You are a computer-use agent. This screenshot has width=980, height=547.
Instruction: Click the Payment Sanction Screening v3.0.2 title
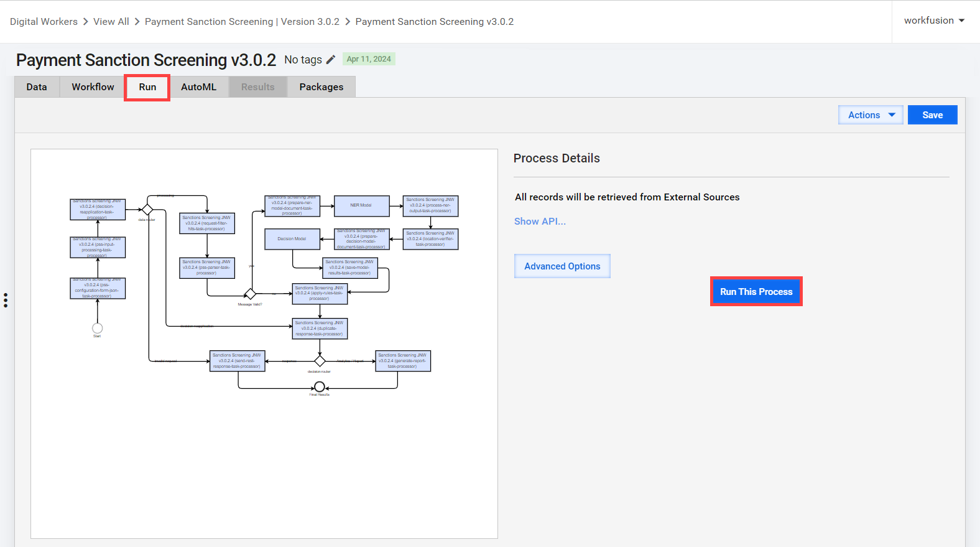pos(146,60)
